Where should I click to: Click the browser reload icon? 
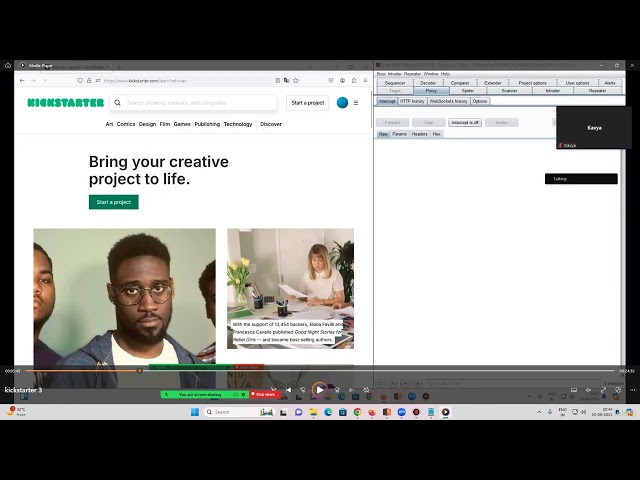(x=44, y=80)
